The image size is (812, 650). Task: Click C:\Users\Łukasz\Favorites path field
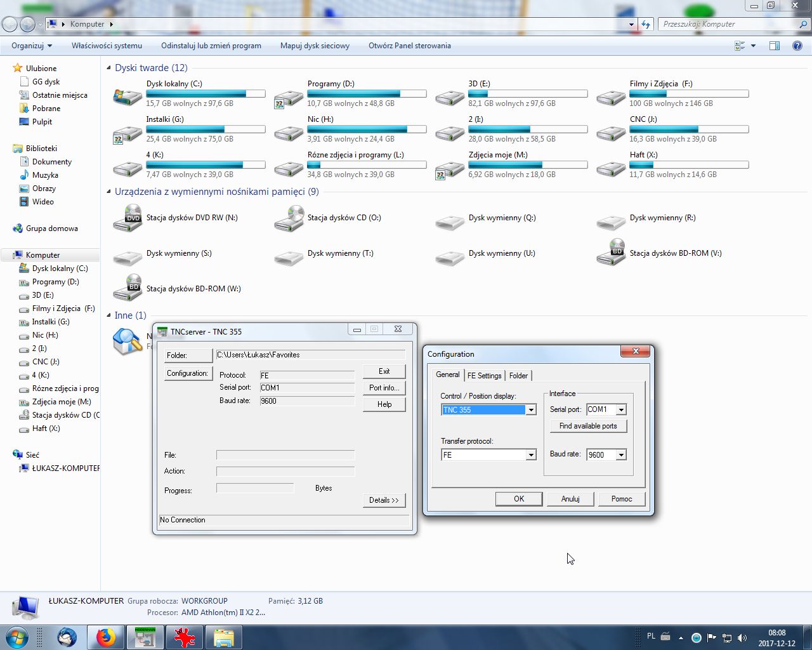(310, 355)
